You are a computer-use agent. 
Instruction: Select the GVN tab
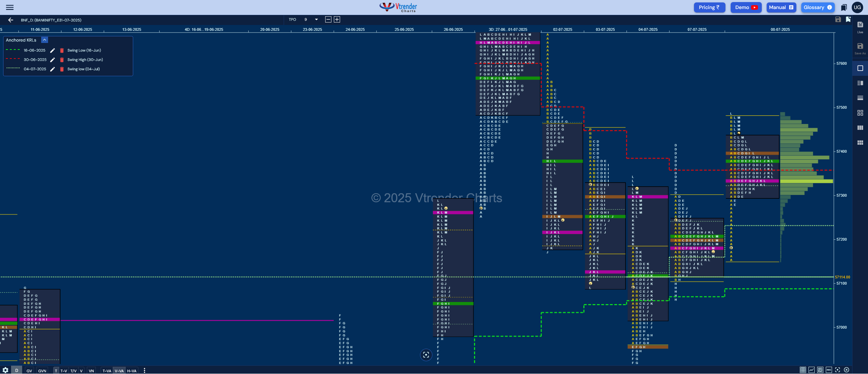[x=42, y=371]
